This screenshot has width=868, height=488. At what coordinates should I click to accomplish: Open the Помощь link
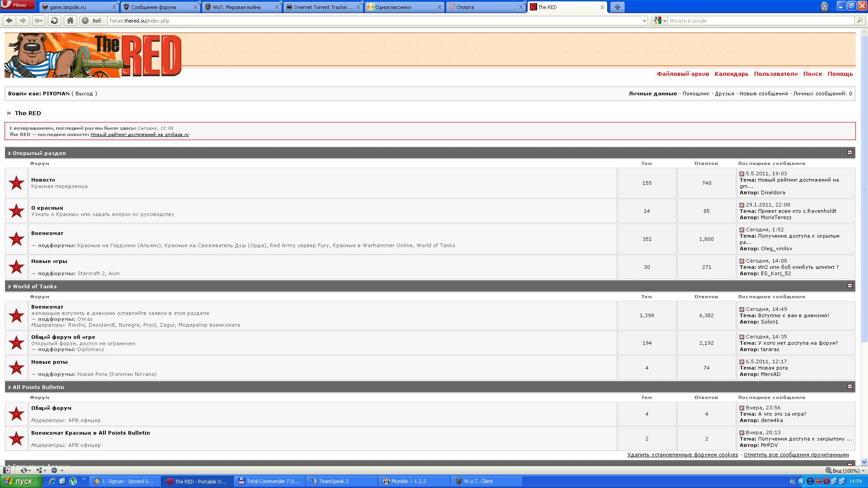point(840,74)
